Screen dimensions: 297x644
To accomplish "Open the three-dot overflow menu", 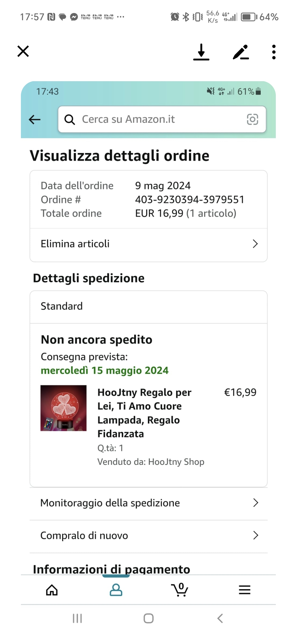I will [274, 52].
